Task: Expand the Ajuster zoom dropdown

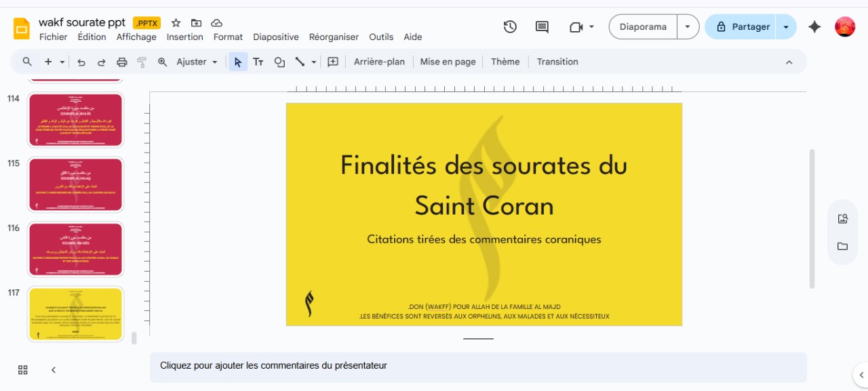Action: [x=215, y=62]
